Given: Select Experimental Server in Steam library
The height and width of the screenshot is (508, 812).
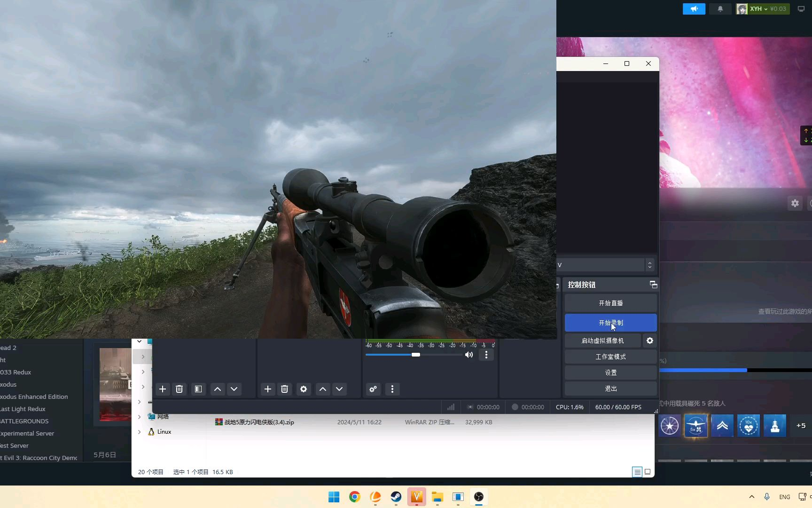Looking at the screenshot, I should [x=27, y=433].
